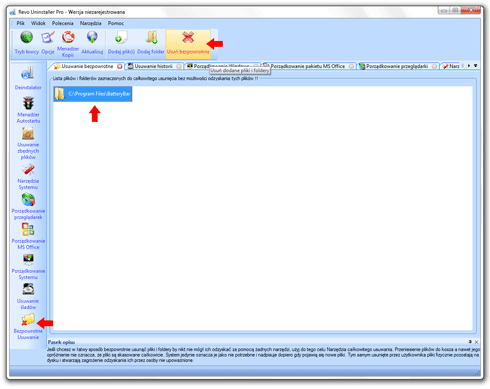
Task: Select the C:\Program Files\BatteryBar folder entry
Action: 93,94
